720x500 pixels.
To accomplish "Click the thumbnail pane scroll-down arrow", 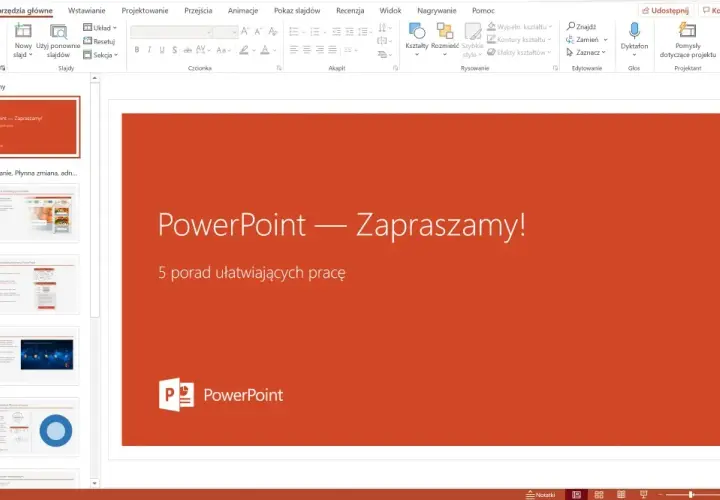I will [95, 483].
